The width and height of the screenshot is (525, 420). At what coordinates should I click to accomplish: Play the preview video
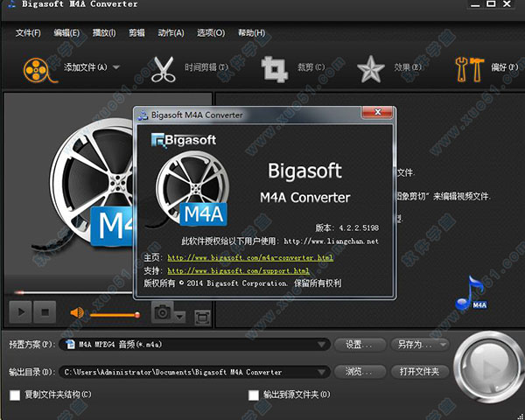(21, 311)
